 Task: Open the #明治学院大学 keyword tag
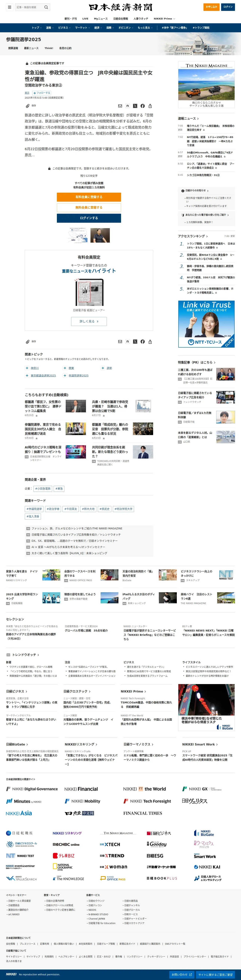point(124,509)
